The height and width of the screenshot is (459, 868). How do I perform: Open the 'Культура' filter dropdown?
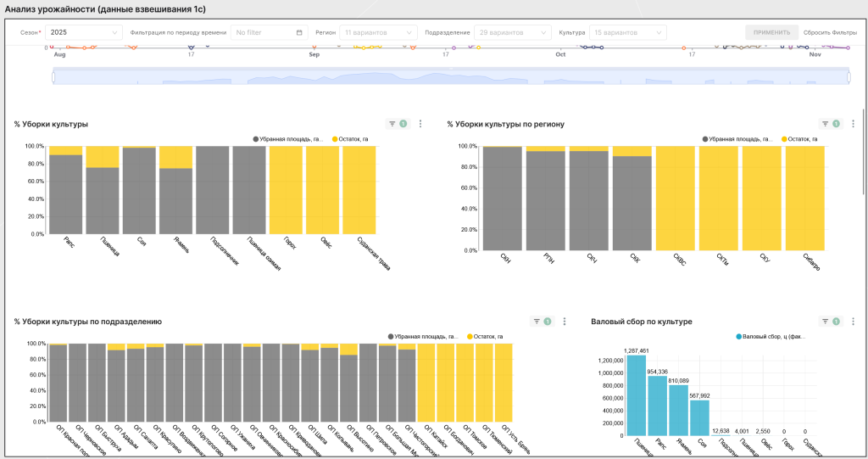point(627,32)
